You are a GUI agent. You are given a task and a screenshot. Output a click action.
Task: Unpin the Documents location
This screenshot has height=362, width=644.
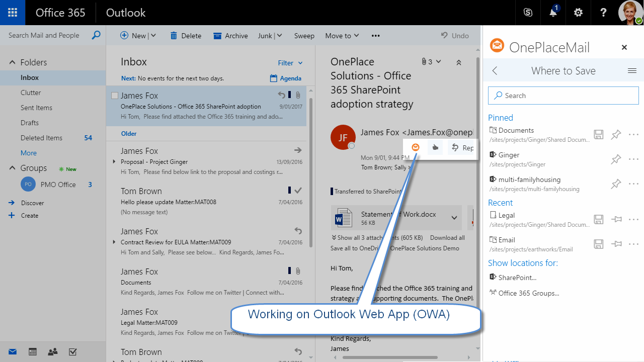[x=616, y=134]
